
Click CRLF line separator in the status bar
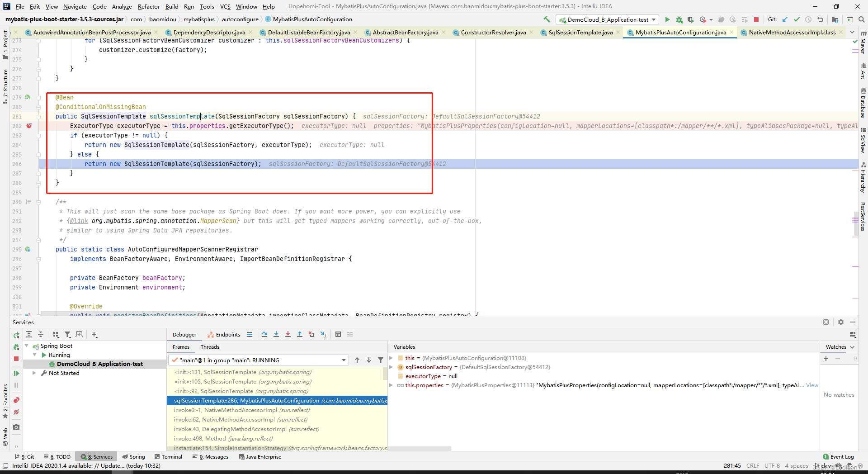tap(753, 465)
